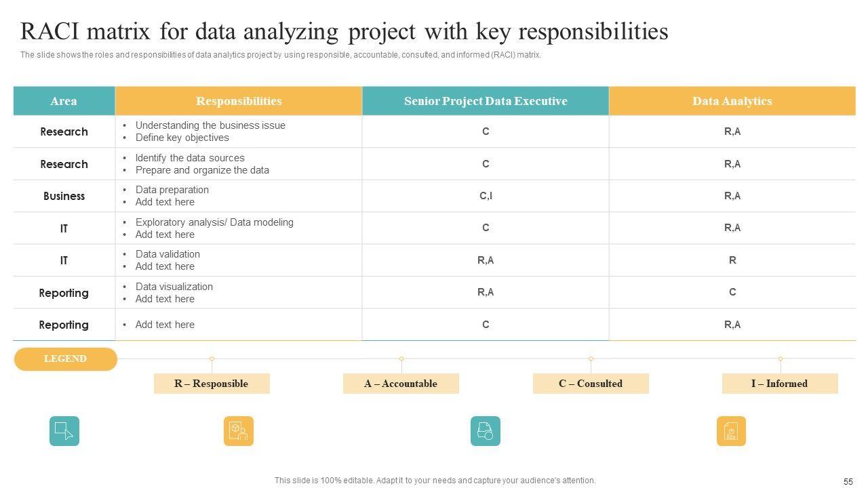Screen dimensions: 868x488
Task: Click the orange report document icon
Action: click(x=731, y=431)
